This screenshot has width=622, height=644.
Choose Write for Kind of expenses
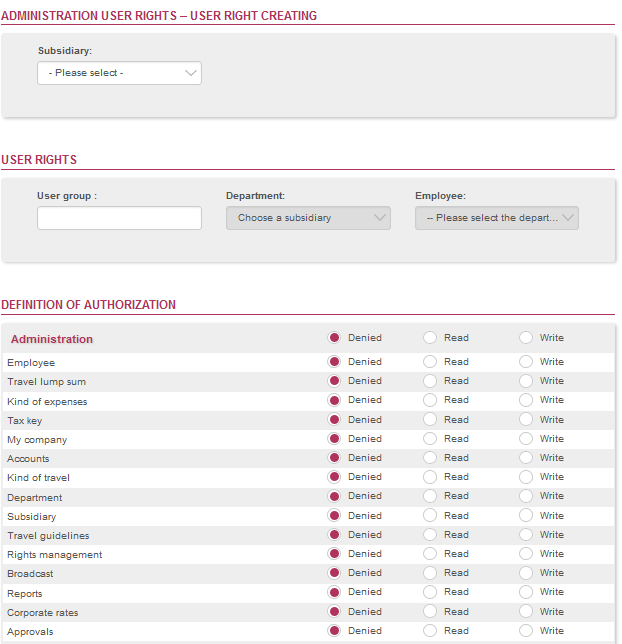tap(525, 400)
